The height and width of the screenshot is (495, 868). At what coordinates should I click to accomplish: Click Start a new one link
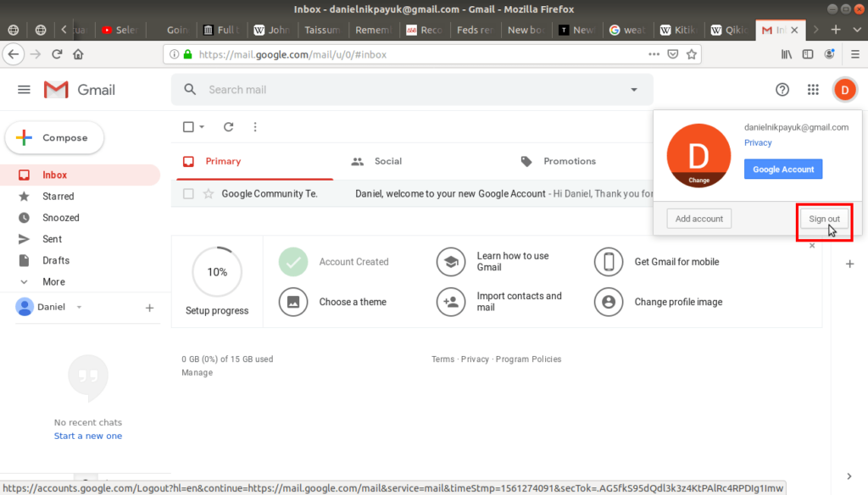click(x=88, y=436)
